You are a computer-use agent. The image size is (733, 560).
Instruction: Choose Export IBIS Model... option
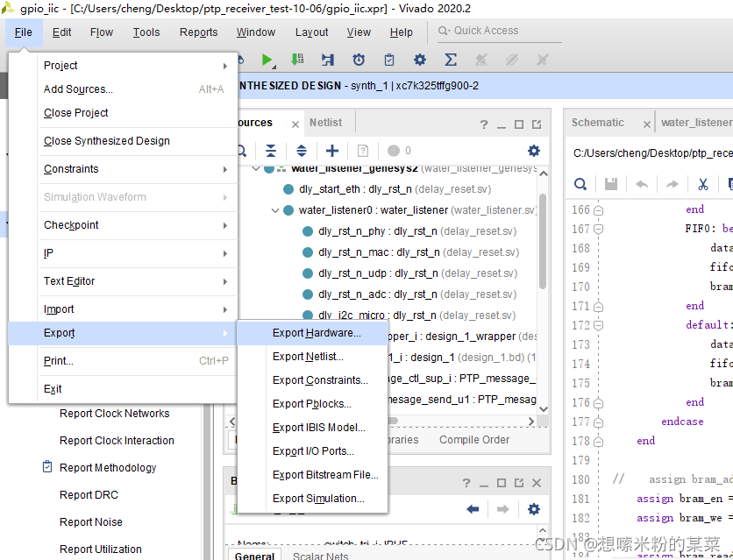click(312, 428)
